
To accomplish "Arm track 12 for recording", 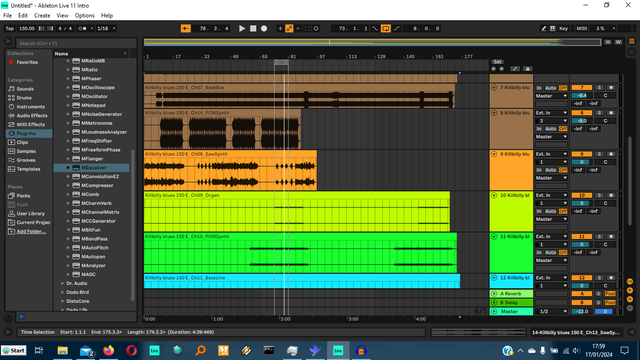I will [x=611, y=278].
